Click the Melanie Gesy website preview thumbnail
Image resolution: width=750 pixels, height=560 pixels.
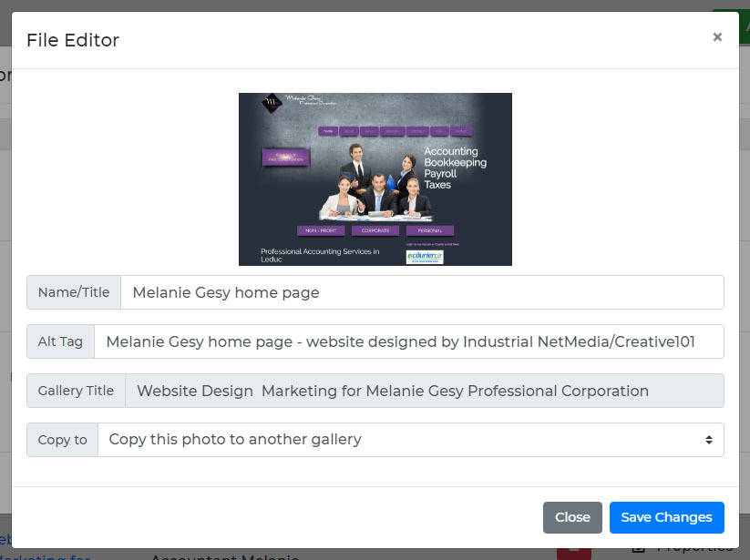tap(375, 179)
